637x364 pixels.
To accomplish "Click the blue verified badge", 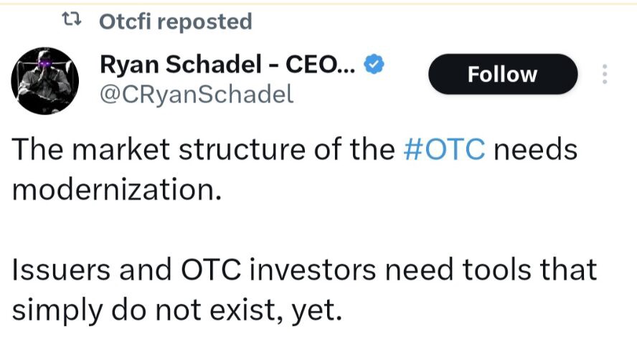I will (x=375, y=65).
